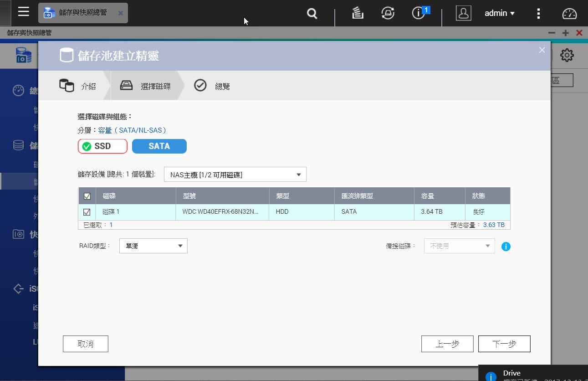Click the 下一步 button
Screen dimensions: 588x381
(504, 344)
